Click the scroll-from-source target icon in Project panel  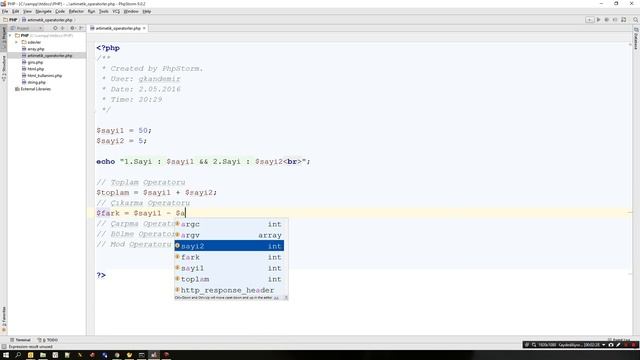coord(55,28)
